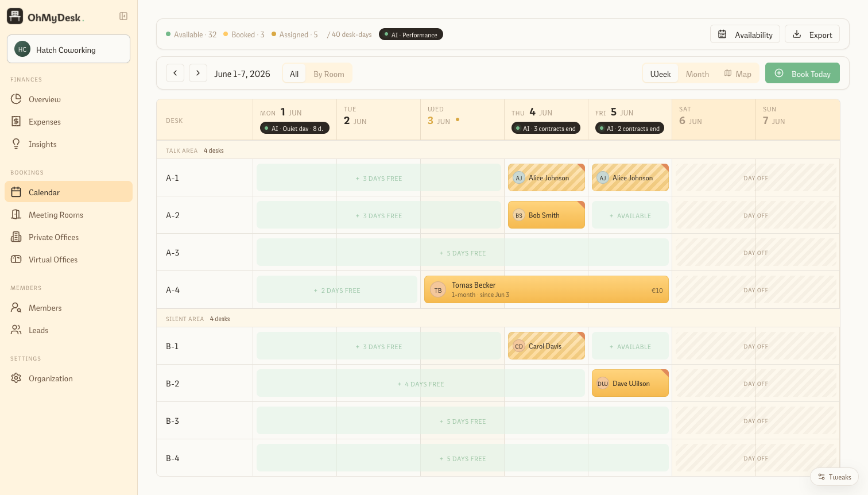This screenshot has width=868, height=495.
Task: Select the All desks filter
Action: coord(294,74)
